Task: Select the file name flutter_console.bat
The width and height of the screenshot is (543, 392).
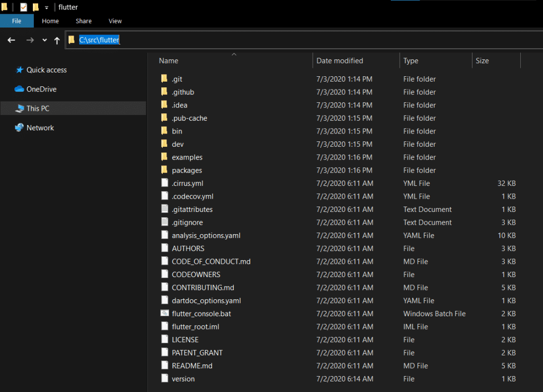Action: (201, 314)
